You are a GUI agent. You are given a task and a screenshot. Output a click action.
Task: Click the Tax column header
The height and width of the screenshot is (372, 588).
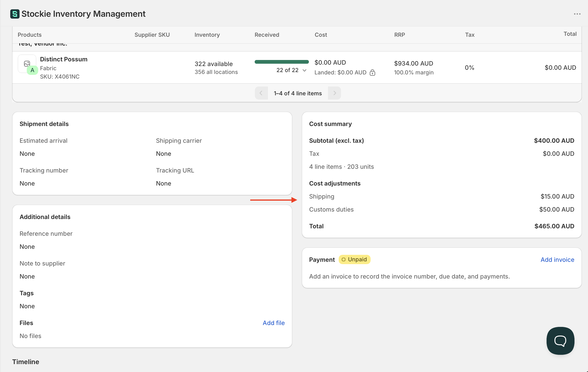(x=470, y=35)
